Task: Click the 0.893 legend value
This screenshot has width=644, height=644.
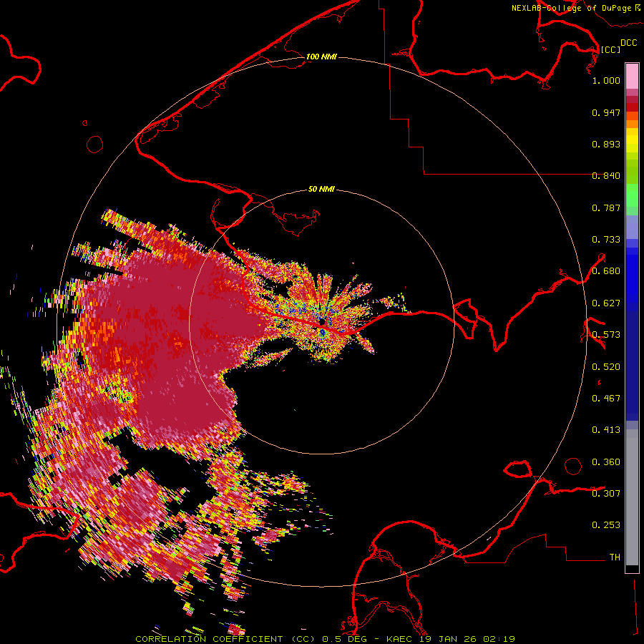Action: pos(606,144)
